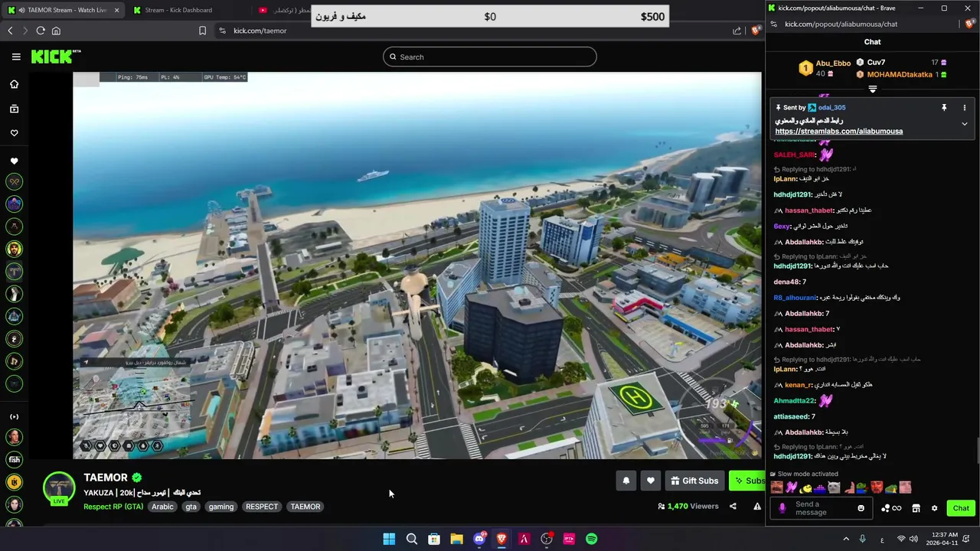Screen dimensions: 980x551
Task: Open volume control in system tray
Action: tap(913, 539)
